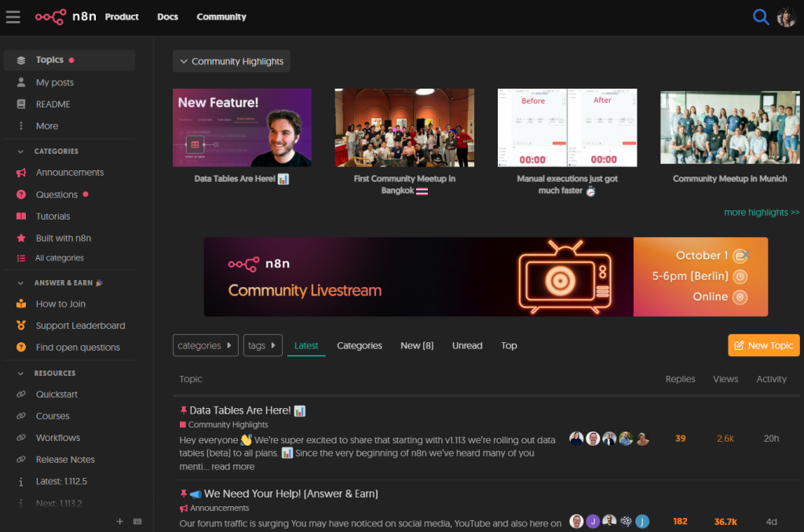Screen dimensions: 804x532
Task: Open keyboard shortcuts icon at sidebar bottom
Action: pos(137,521)
